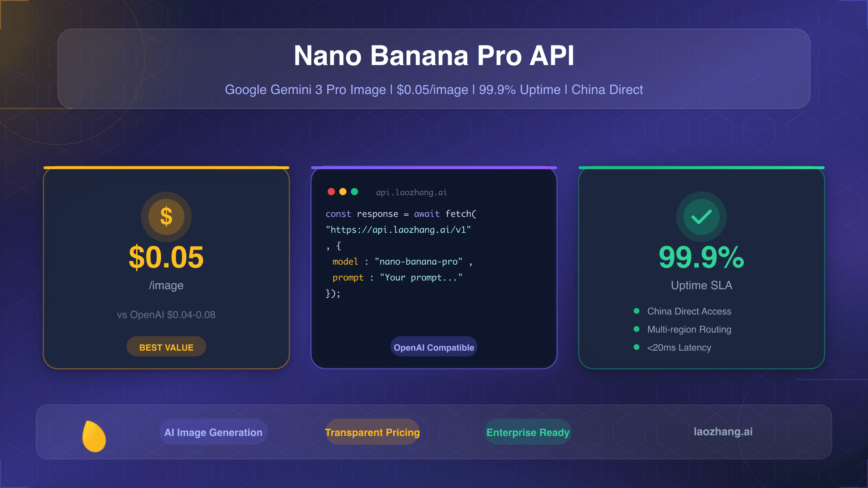
Task: Toggle the OpenAI Compatible badge
Action: point(434,346)
